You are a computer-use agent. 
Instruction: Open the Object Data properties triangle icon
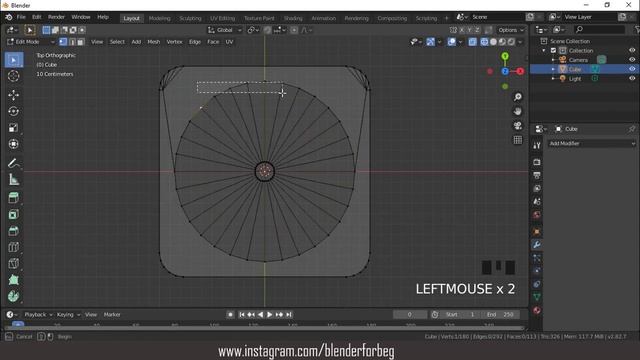pos(537,297)
